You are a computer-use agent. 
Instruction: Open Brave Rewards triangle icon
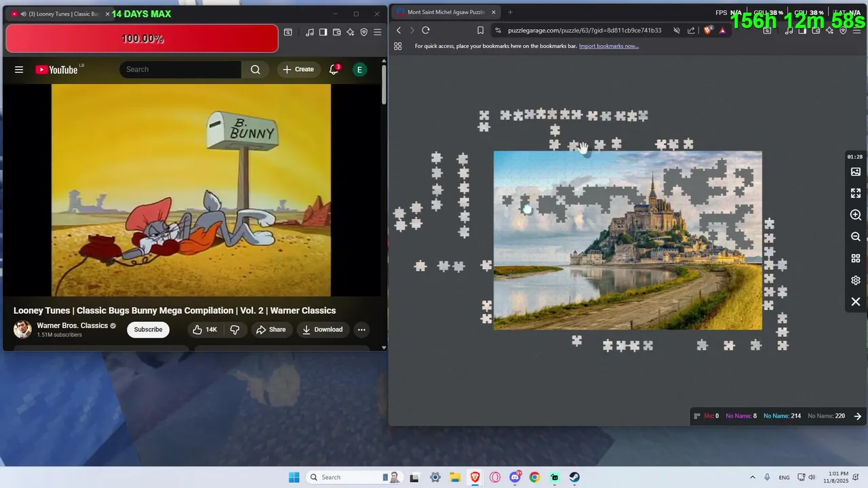tap(723, 30)
